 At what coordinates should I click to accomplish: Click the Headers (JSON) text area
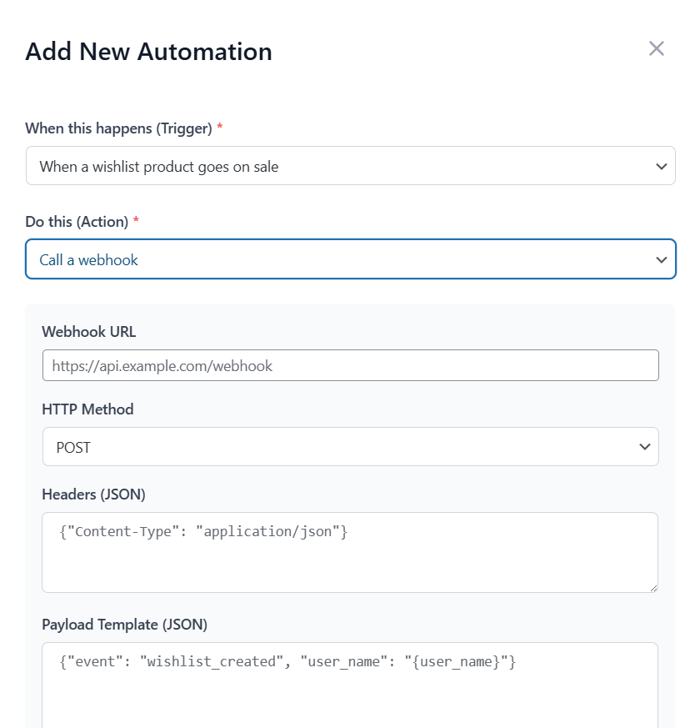[x=350, y=550]
